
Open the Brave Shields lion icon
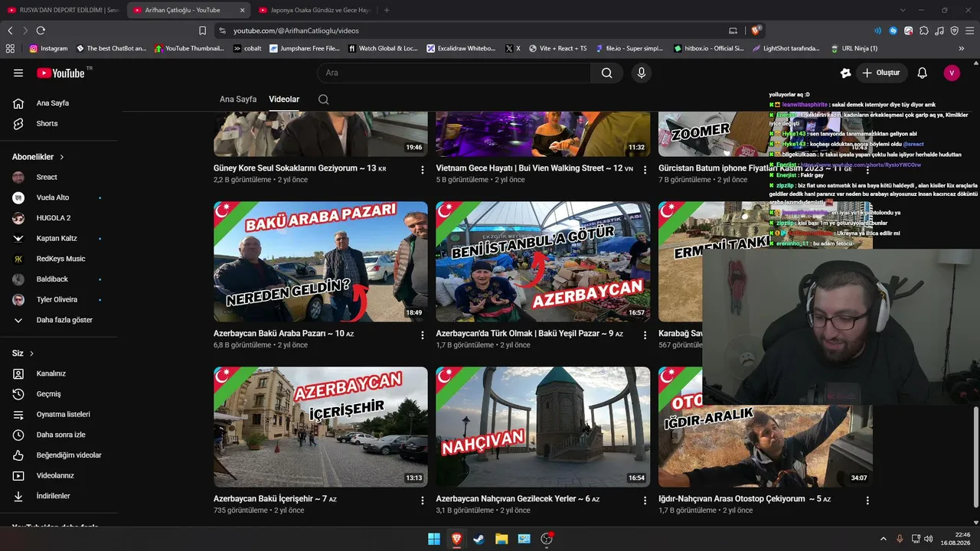point(756,31)
